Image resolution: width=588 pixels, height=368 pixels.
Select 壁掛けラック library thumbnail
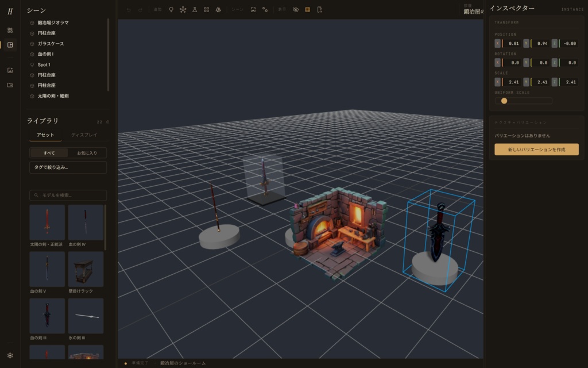tap(86, 269)
